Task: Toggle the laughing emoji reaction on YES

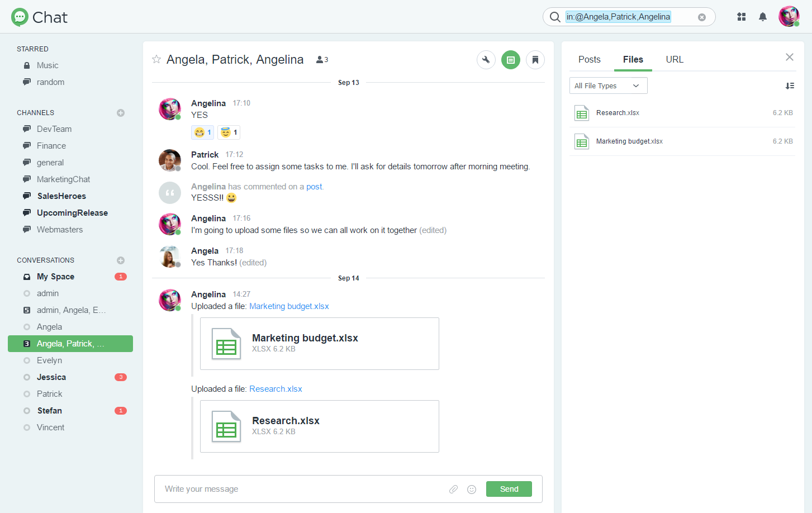Action: click(x=202, y=132)
